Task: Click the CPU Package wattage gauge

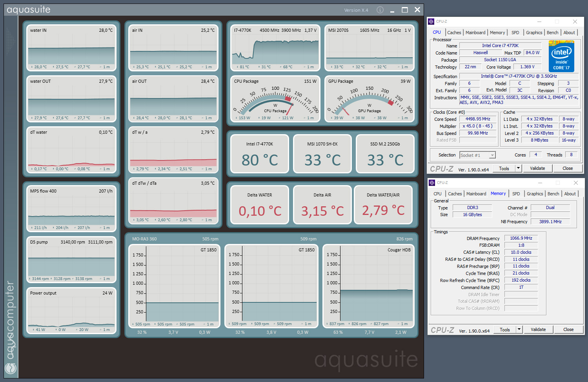Action: 275,99
